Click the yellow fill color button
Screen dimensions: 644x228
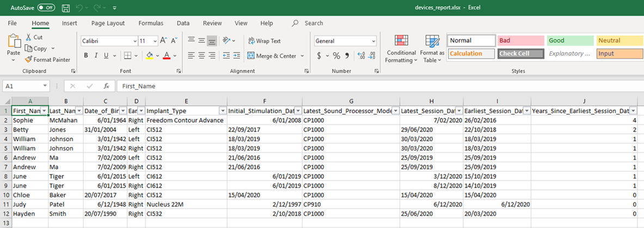pyautogui.click(x=150, y=56)
